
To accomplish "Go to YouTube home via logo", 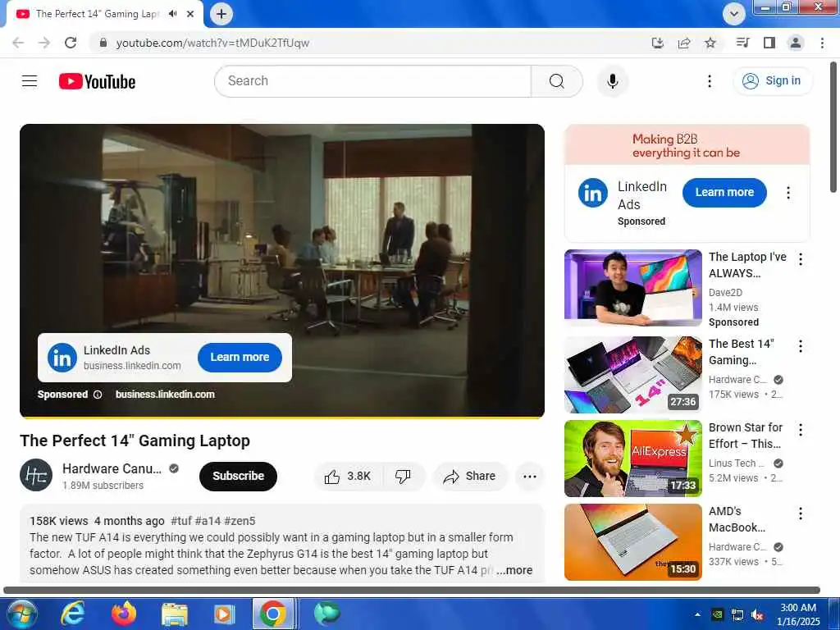I will [97, 81].
